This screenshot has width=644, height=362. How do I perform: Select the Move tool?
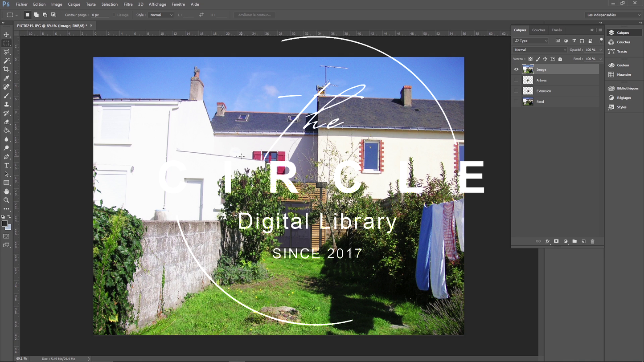tap(6, 35)
